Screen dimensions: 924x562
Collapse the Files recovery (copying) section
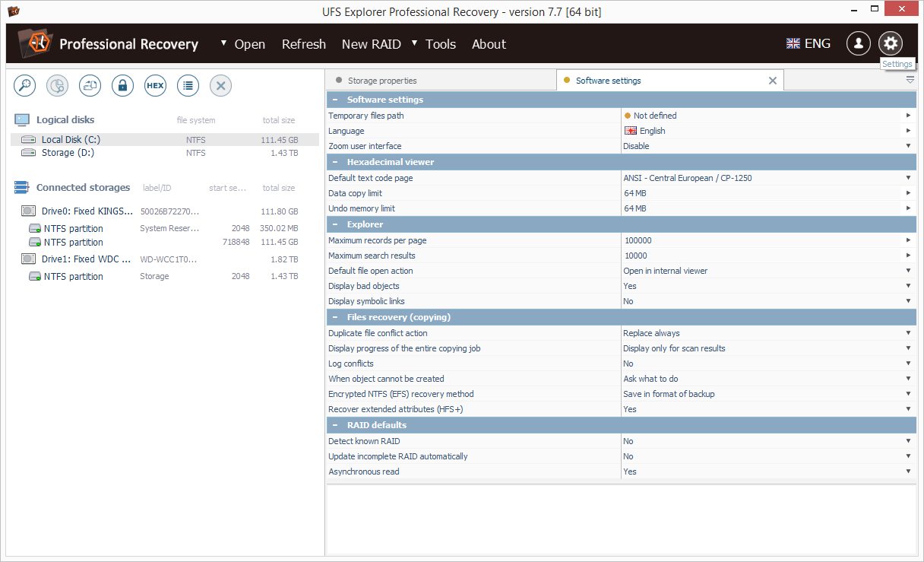coord(335,317)
